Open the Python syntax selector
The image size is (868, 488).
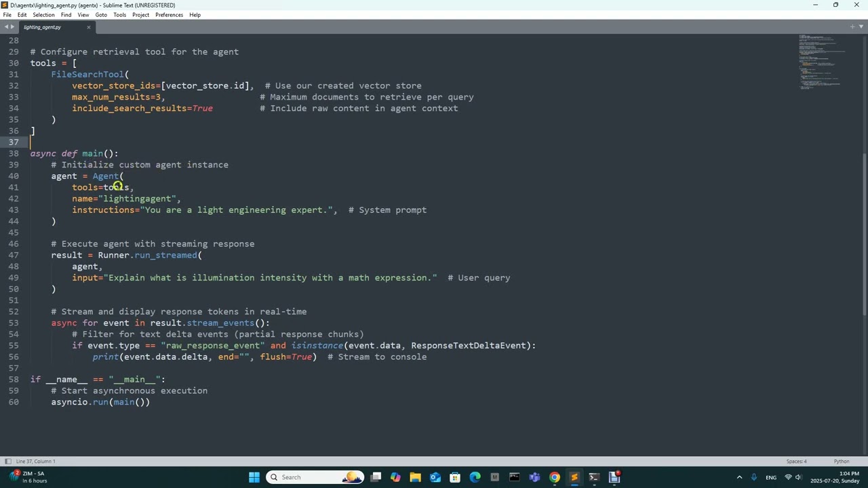[x=842, y=462]
